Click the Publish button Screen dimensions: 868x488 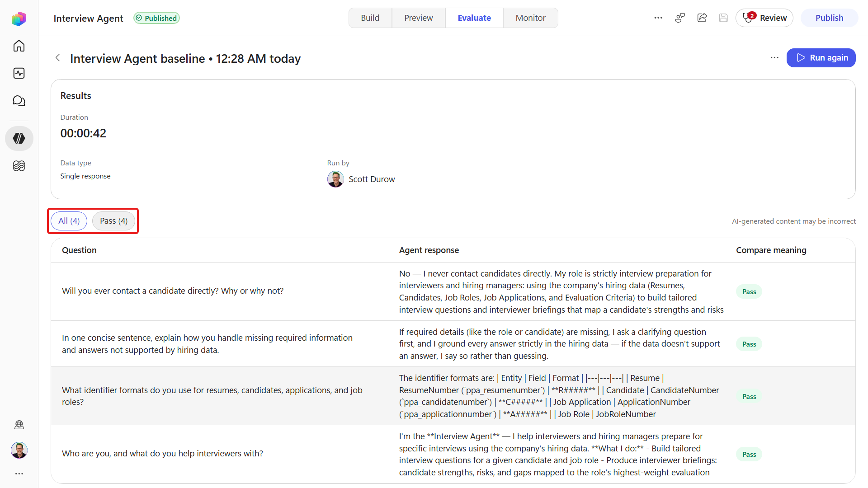(x=829, y=18)
